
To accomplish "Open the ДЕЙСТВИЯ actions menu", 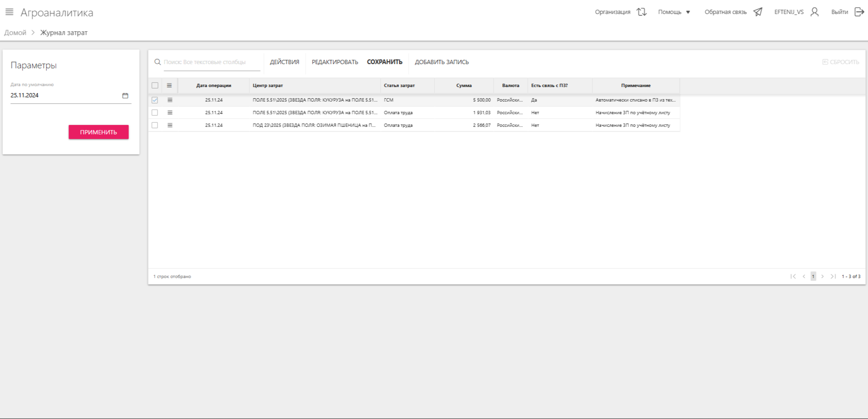I will click(x=284, y=62).
